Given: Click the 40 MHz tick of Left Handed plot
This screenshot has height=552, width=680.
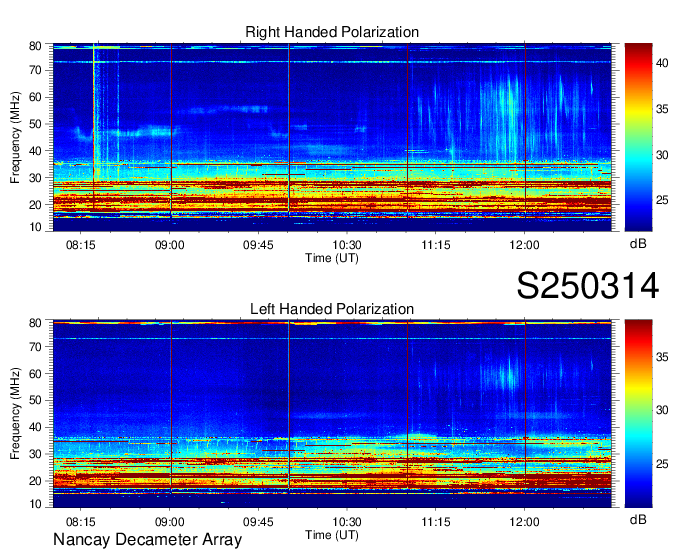Looking at the screenshot, I should point(35,427).
